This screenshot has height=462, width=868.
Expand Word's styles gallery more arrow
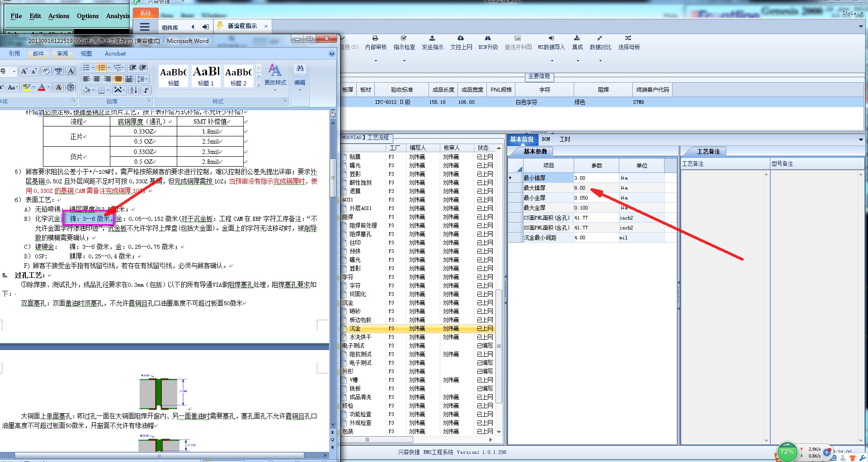[259, 84]
